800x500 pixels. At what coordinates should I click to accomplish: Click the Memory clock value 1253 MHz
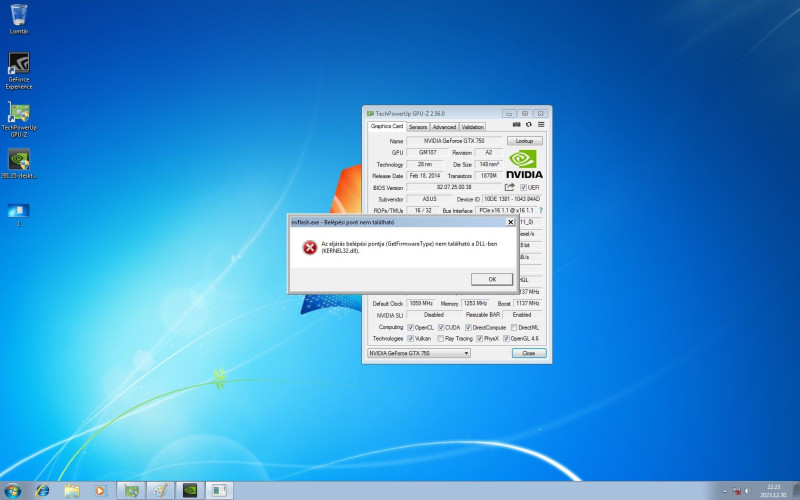(476, 303)
